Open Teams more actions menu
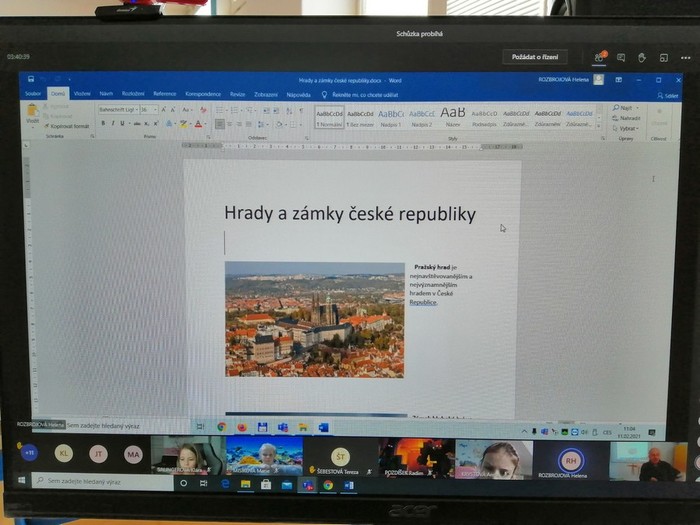The image size is (700, 525). [686, 58]
